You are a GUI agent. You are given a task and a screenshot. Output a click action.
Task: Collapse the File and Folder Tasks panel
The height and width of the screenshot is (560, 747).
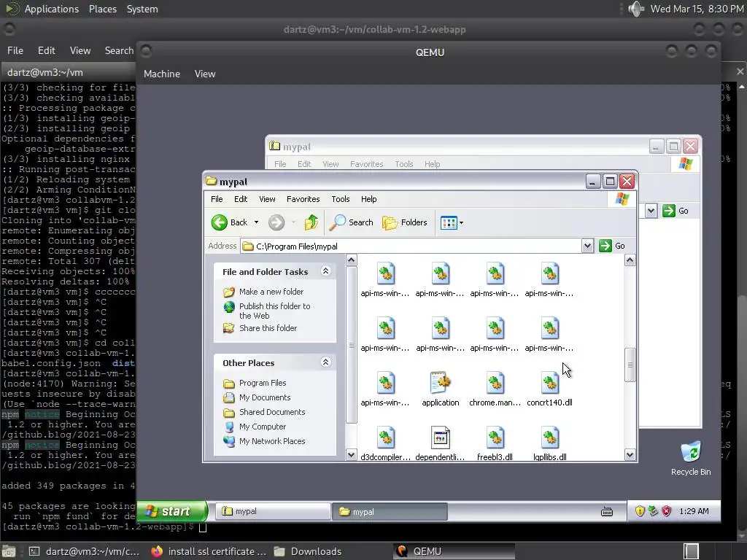[x=326, y=271]
